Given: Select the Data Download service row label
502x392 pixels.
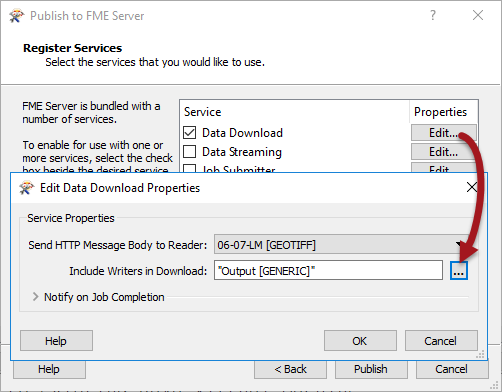Looking at the screenshot, I should pos(242,133).
